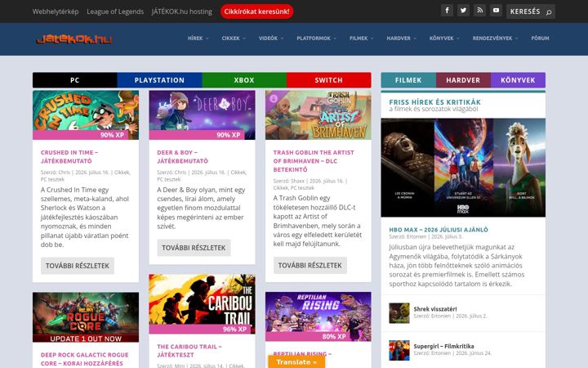Click the Supergirl Filmkritika thumbnail

399,350
